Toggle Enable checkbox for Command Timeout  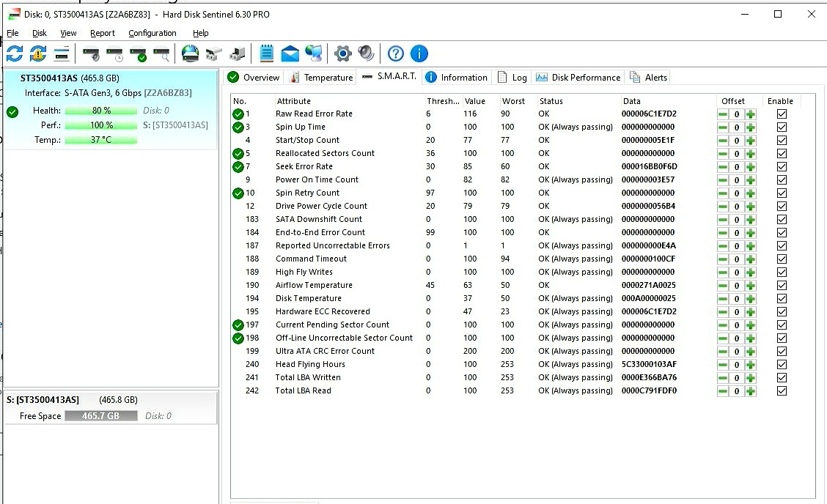tap(782, 259)
